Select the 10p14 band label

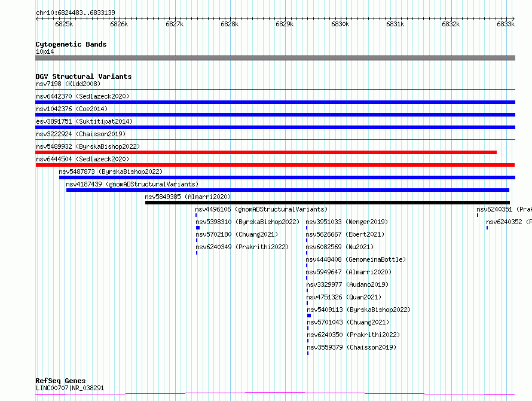[45, 51]
